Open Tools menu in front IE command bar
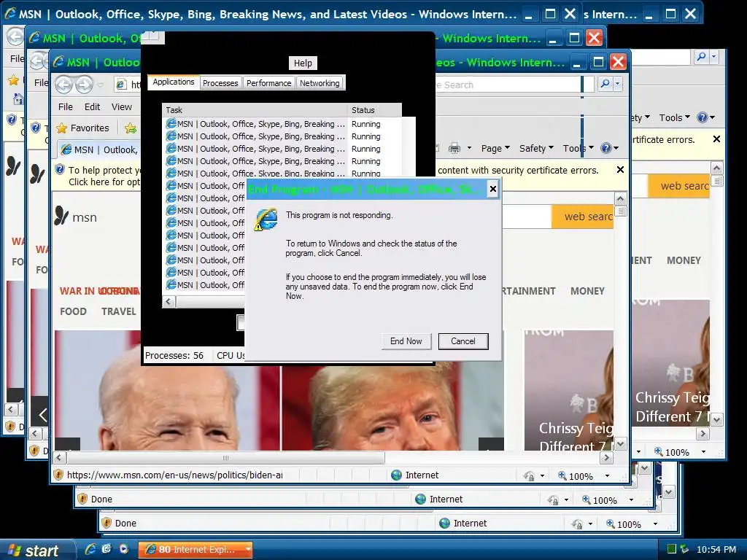This screenshot has width=747, height=560. coord(578,148)
